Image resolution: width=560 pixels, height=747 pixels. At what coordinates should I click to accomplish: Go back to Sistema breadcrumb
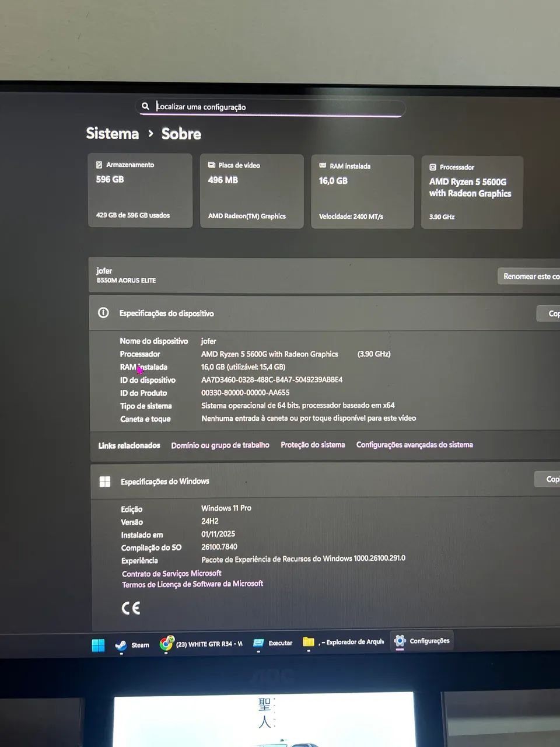pyautogui.click(x=112, y=134)
